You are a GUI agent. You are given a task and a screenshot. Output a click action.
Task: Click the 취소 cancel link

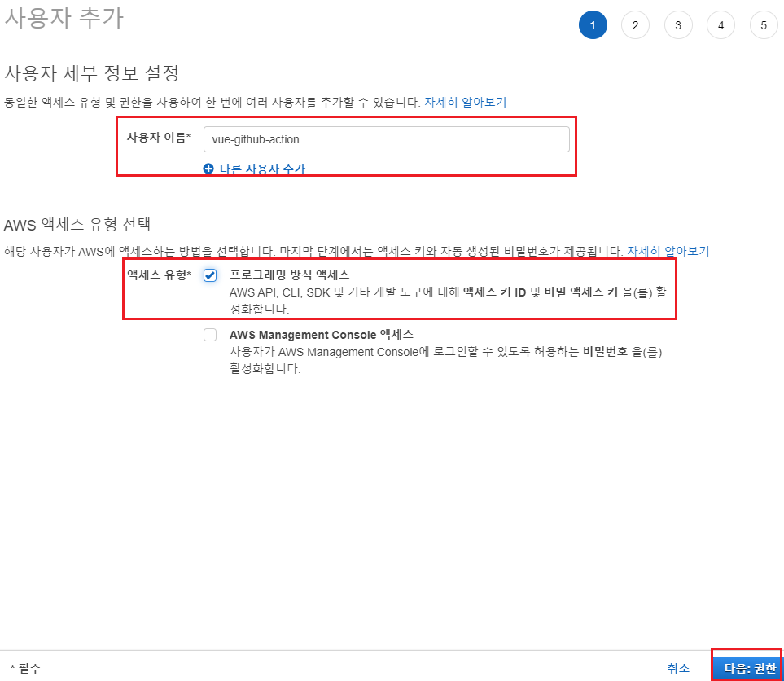[x=678, y=668]
